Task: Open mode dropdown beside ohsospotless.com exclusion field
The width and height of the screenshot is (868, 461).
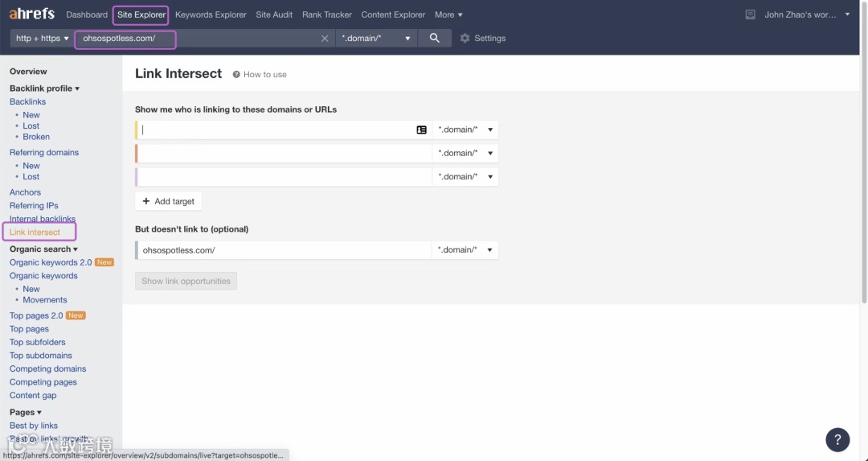Action: tap(465, 250)
